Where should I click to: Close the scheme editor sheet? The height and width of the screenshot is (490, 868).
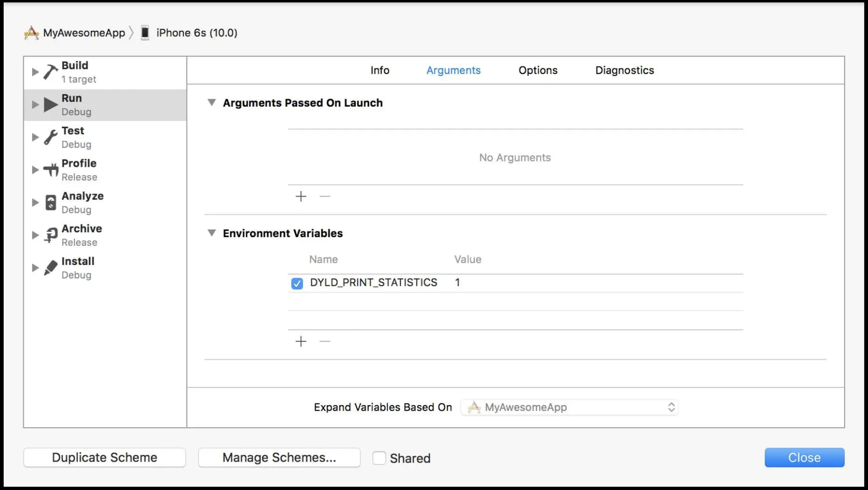(x=804, y=458)
